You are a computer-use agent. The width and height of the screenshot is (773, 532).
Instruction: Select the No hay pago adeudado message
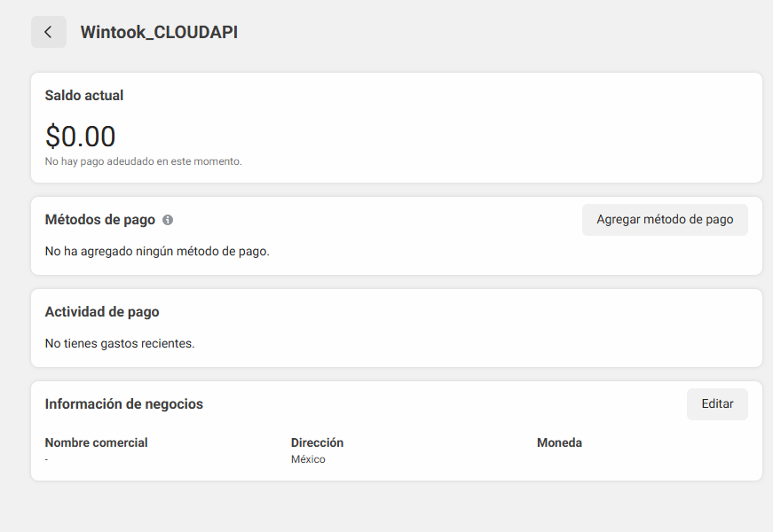[x=143, y=162]
